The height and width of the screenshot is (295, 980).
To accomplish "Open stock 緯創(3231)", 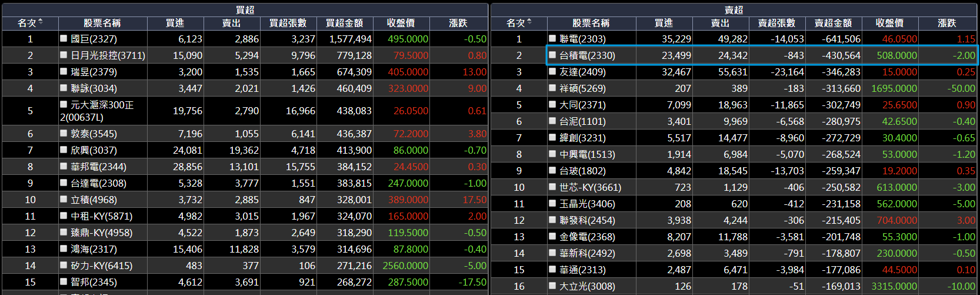I will coord(582,138).
